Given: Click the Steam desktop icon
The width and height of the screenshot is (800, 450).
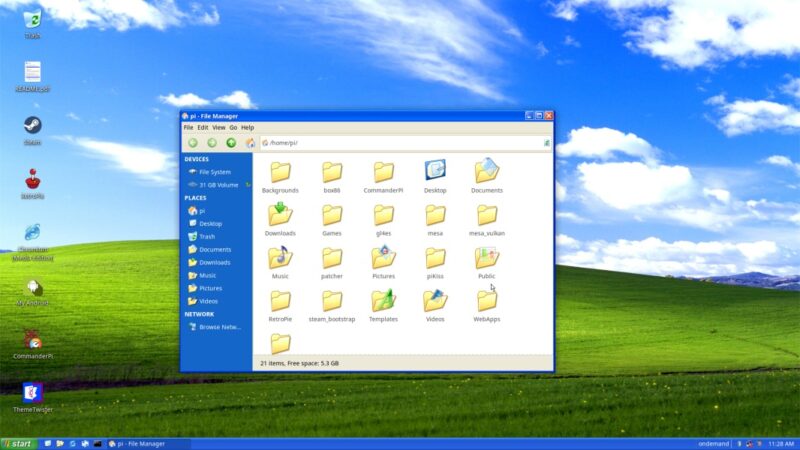Looking at the screenshot, I should point(32,130).
